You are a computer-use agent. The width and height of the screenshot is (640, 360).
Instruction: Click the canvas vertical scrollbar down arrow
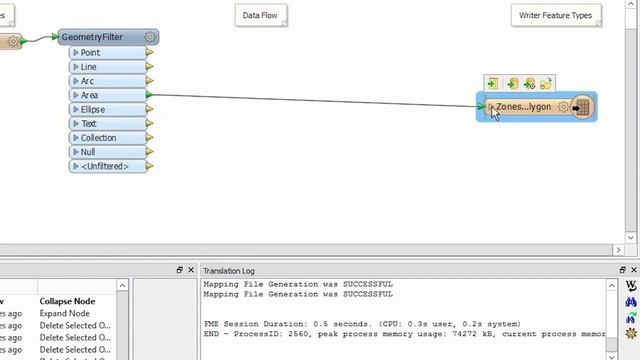tap(631, 238)
